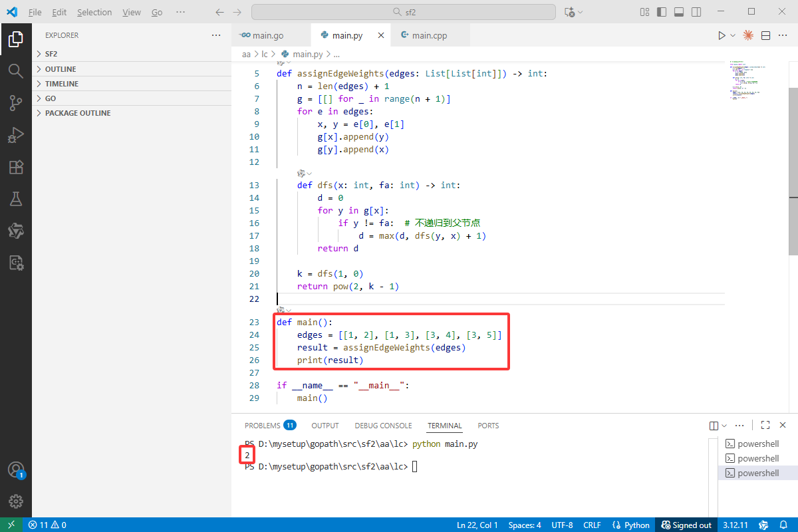Viewport: 798px width, 532px height.
Task: Click Spaces: 4 indentation setting
Action: point(525,525)
